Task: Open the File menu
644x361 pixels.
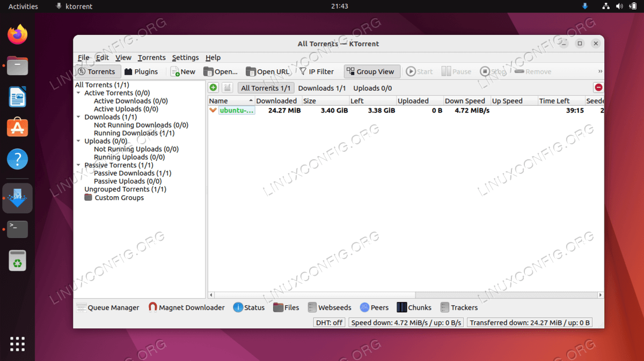Action: (x=83, y=57)
